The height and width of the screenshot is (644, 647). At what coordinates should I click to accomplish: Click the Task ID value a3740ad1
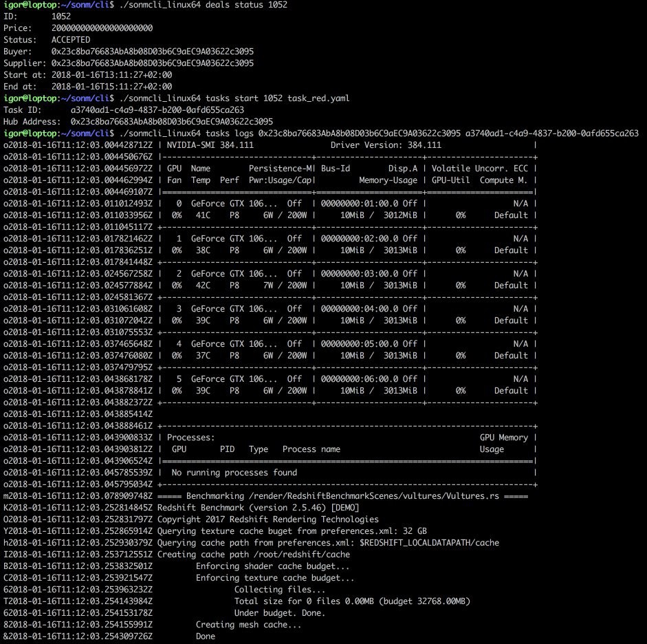click(x=157, y=110)
